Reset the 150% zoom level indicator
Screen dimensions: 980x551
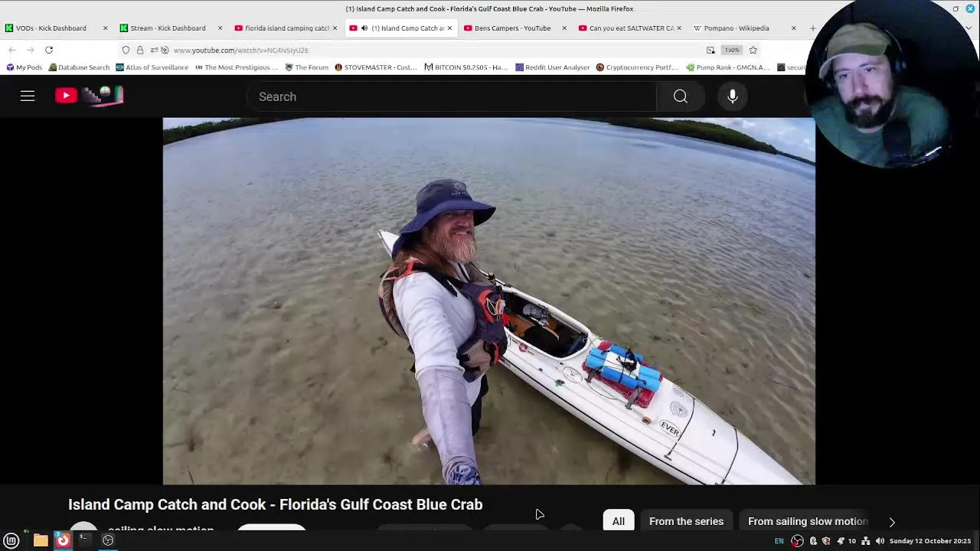[732, 50]
